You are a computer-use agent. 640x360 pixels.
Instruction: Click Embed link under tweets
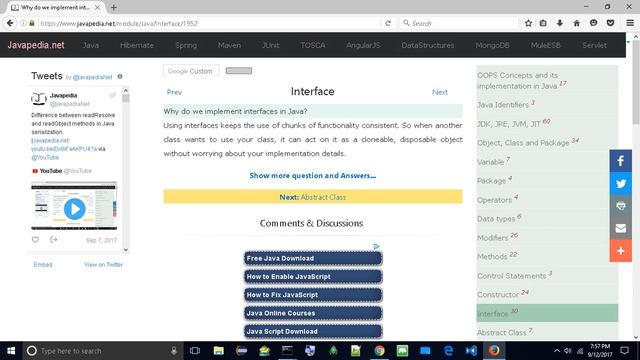click(x=43, y=264)
